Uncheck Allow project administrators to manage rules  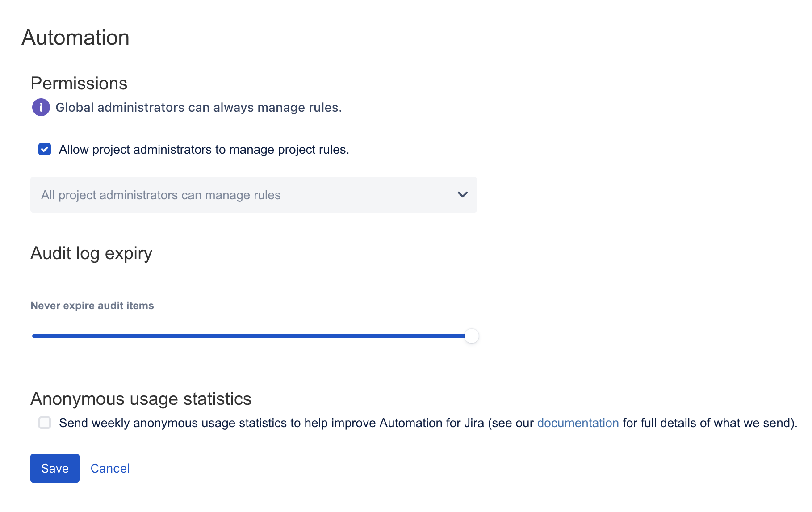tap(45, 149)
